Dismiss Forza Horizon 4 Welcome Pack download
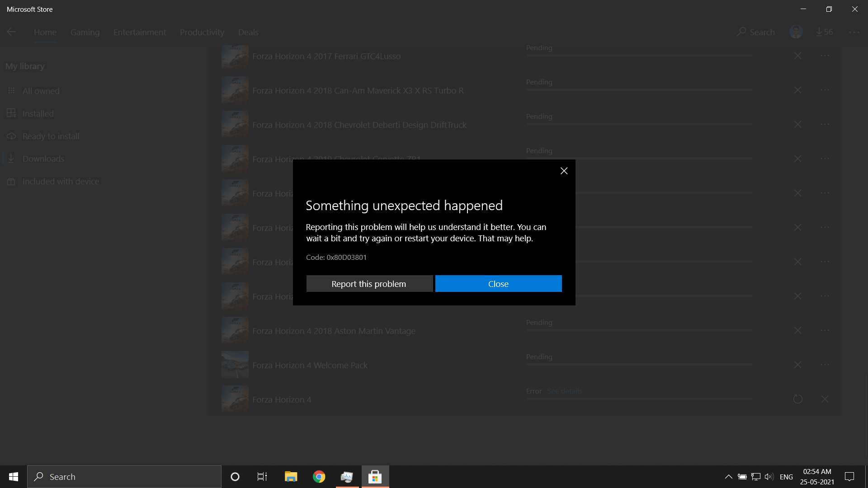Screen dimensions: 868x488 [797, 364]
